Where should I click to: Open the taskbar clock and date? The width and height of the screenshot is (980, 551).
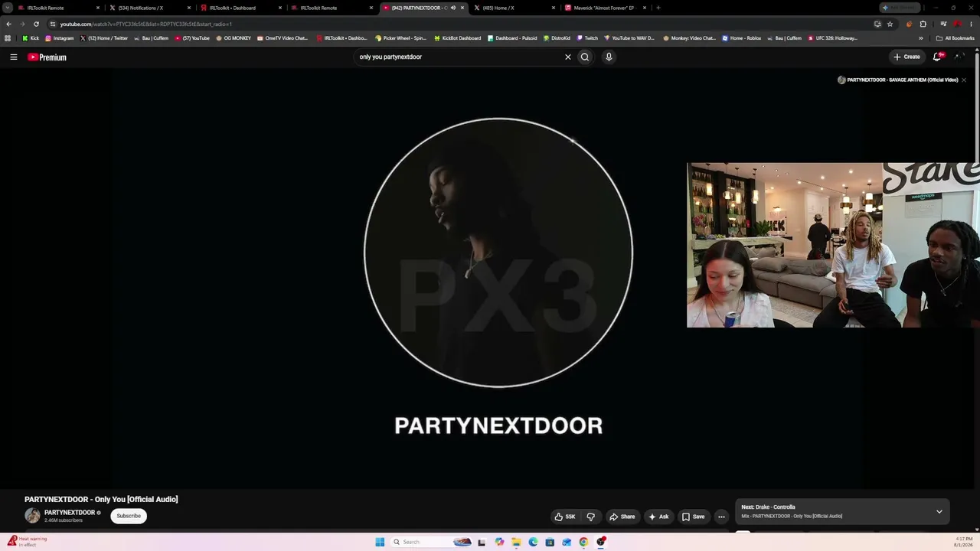963,542
